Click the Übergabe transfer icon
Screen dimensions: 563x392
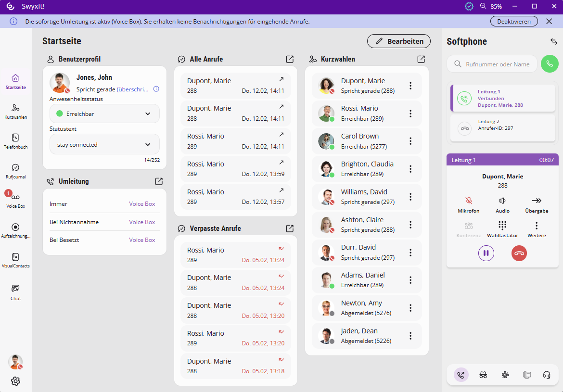[x=537, y=201]
